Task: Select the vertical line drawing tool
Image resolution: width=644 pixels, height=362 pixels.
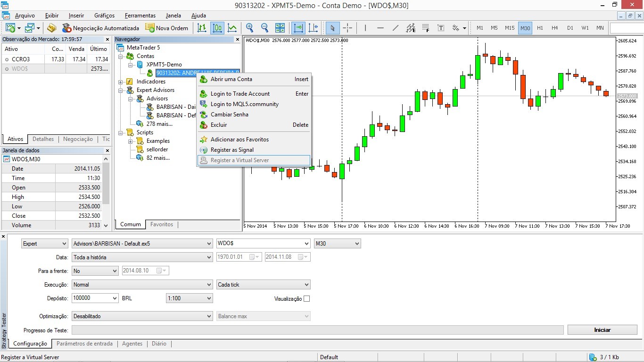Action: pos(365,28)
